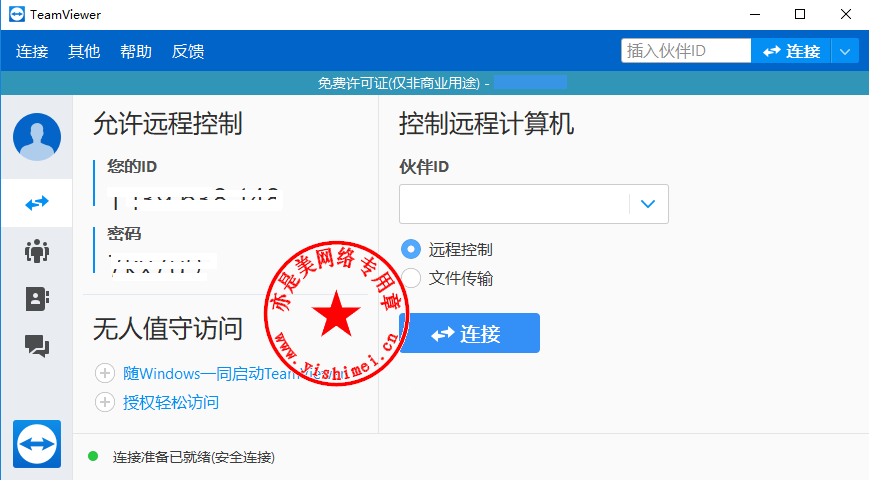
Task: Select the 文件传输 radio button
Action: pos(411,278)
